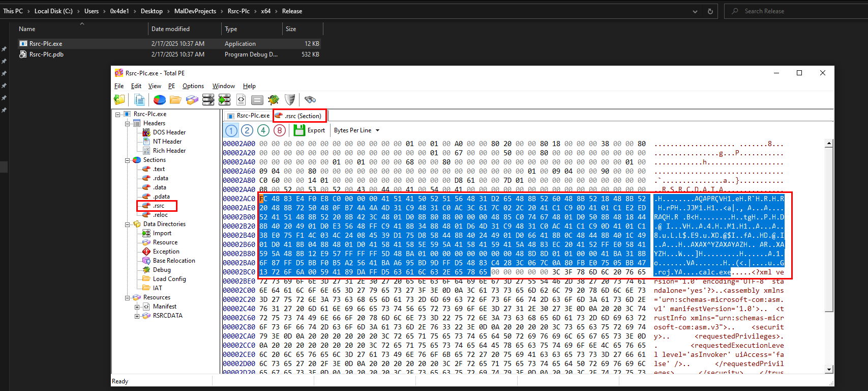Select the 2-byte grouping toggle
The image size is (868, 391).
[x=247, y=130]
